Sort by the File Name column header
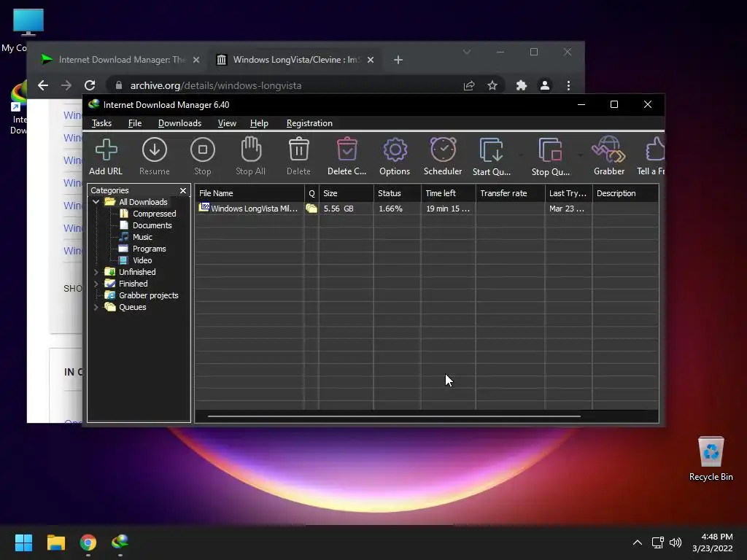Screen dimensions: 747x560 (248, 193)
